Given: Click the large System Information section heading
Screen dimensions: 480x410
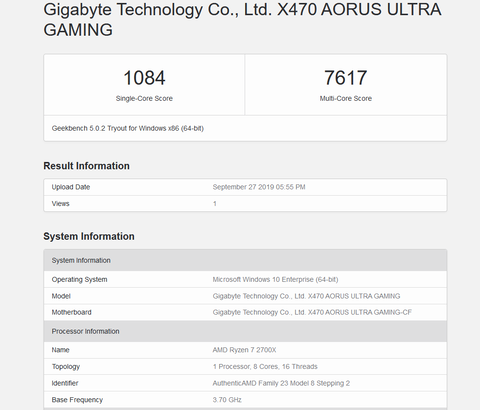Looking at the screenshot, I should point(89,236).
